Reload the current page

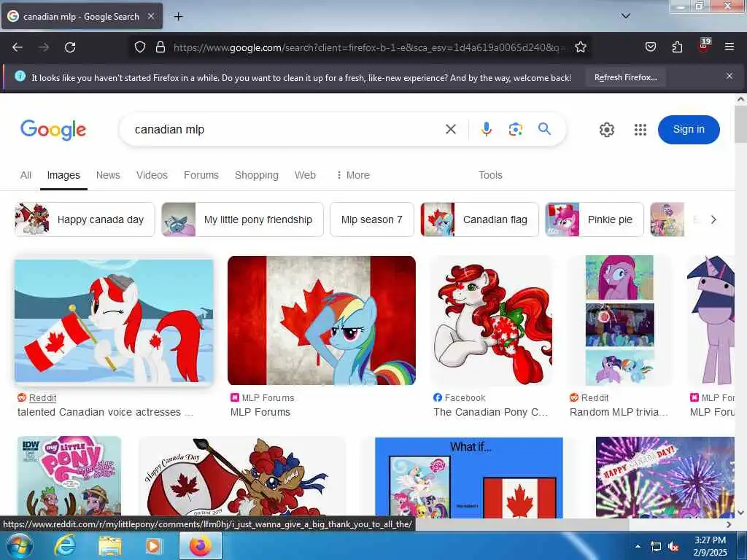point(70,47)
